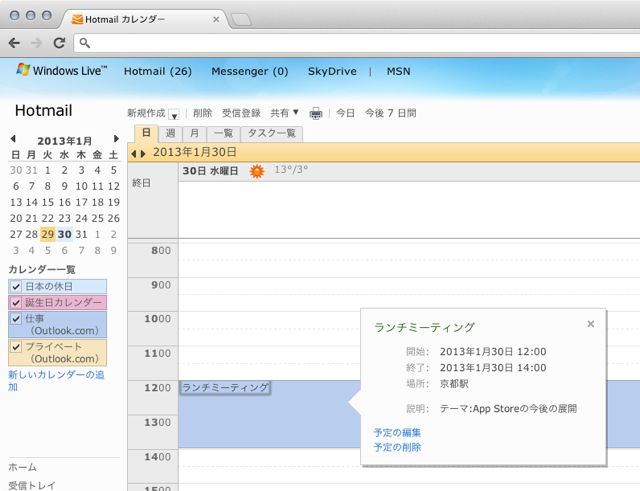This screenshot has width=640, height=491.
Task: Reload the page with refresh icon
Action: click(x=60, y=43)
